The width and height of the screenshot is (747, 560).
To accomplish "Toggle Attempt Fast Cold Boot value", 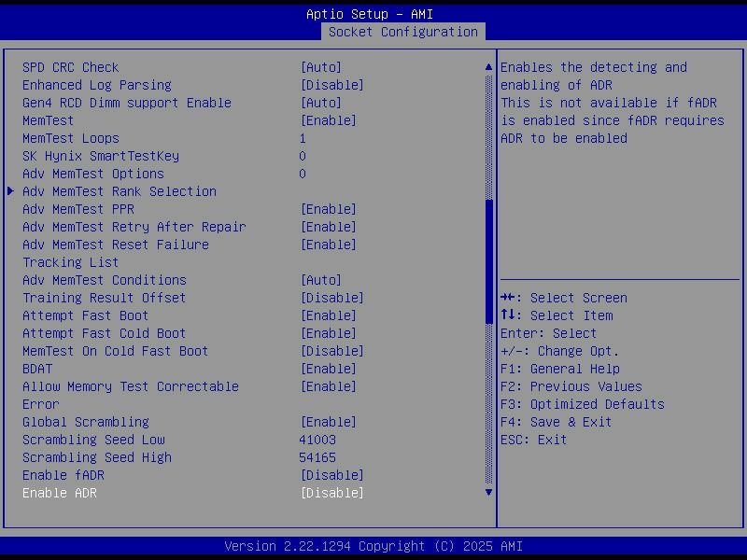I will click(x=329, y=333).
